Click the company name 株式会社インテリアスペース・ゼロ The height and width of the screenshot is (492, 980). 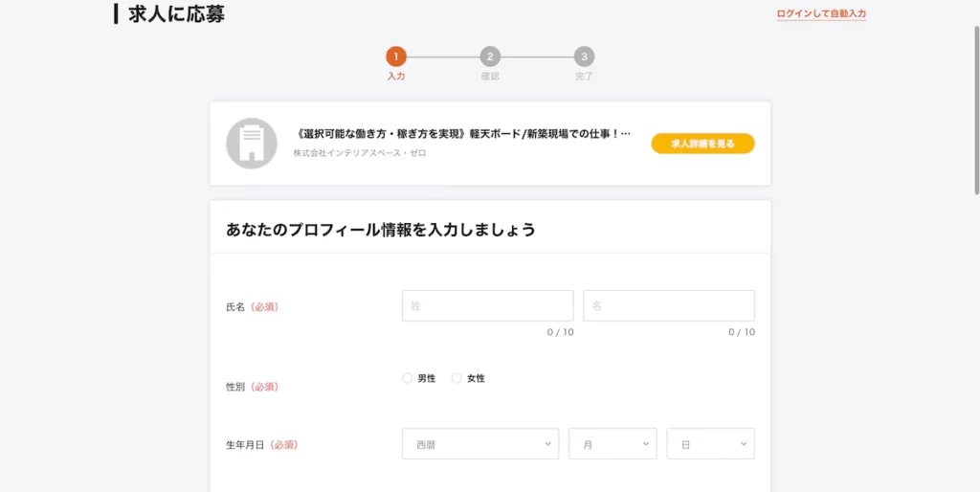(x=360, y=153)
